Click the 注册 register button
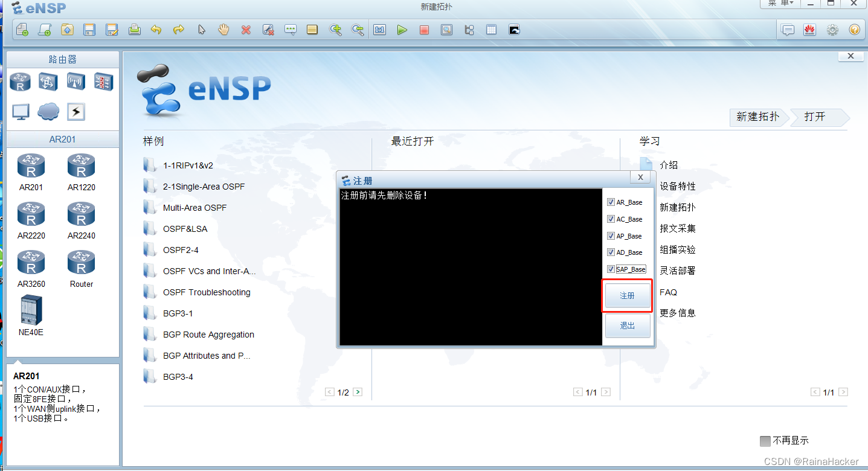Viewport: 868px width, 471px height. point(627,295)
